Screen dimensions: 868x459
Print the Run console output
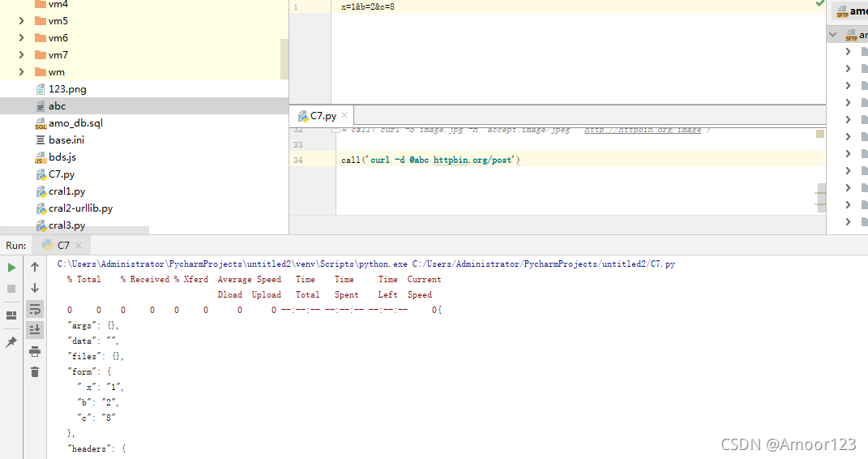tap(35, 351)
